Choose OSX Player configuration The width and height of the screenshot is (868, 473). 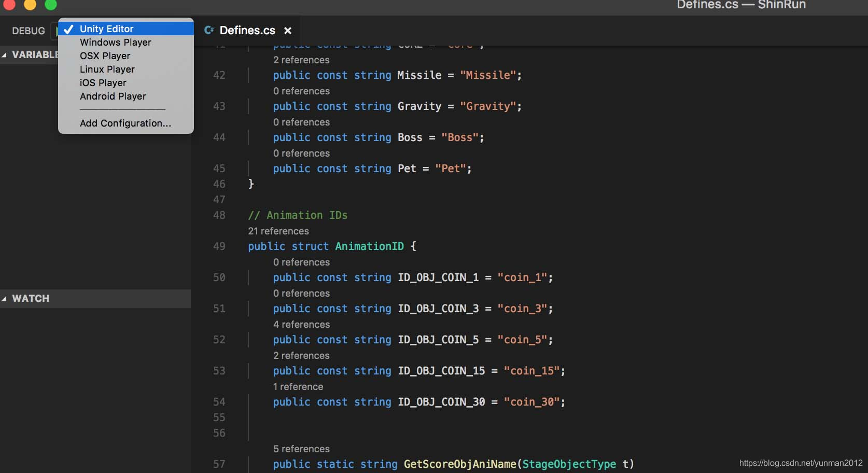tap(126, 55)
